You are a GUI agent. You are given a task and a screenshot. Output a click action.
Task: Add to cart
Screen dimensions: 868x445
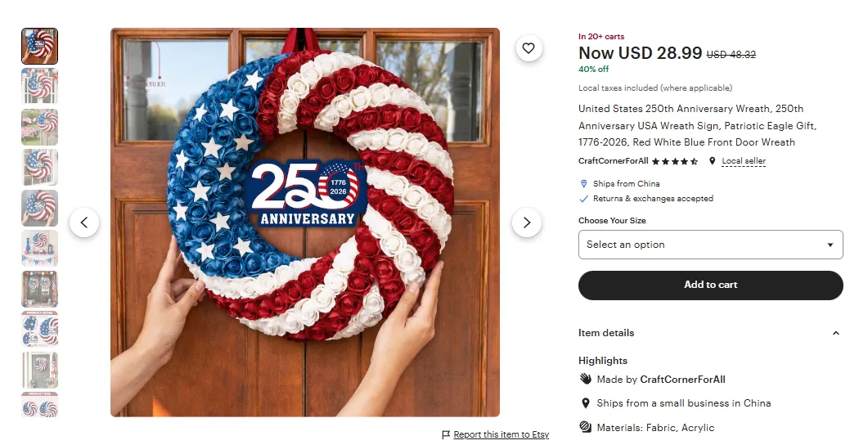(x=711, y=285)
